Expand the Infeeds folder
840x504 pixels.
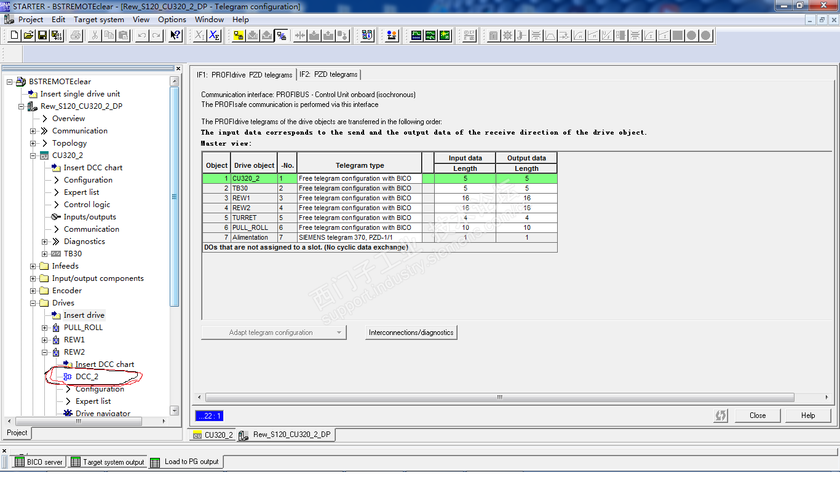tap(33, 266)
